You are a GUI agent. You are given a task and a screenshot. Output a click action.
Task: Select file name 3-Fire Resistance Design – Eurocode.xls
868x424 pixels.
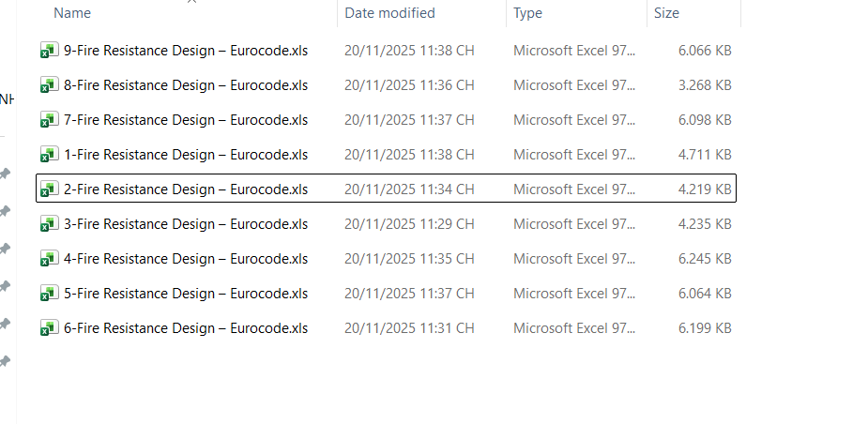point(186,224)
